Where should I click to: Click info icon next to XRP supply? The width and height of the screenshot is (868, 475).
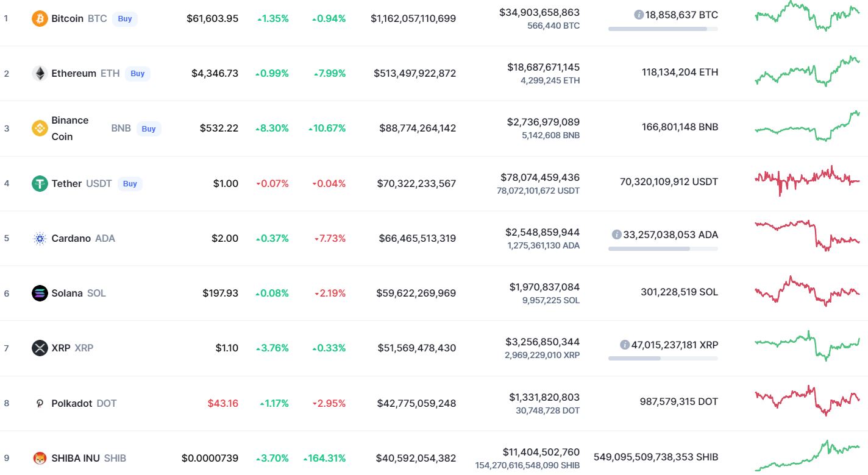(624, 345)
